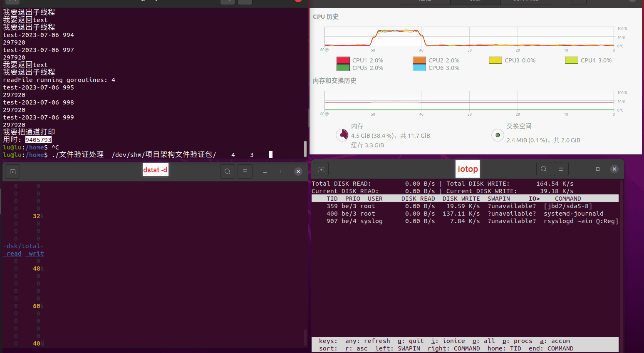This screenshot has width=644, height=353.
Task: Open a new tab in the dstat terminal
Action: pos(12,172)
